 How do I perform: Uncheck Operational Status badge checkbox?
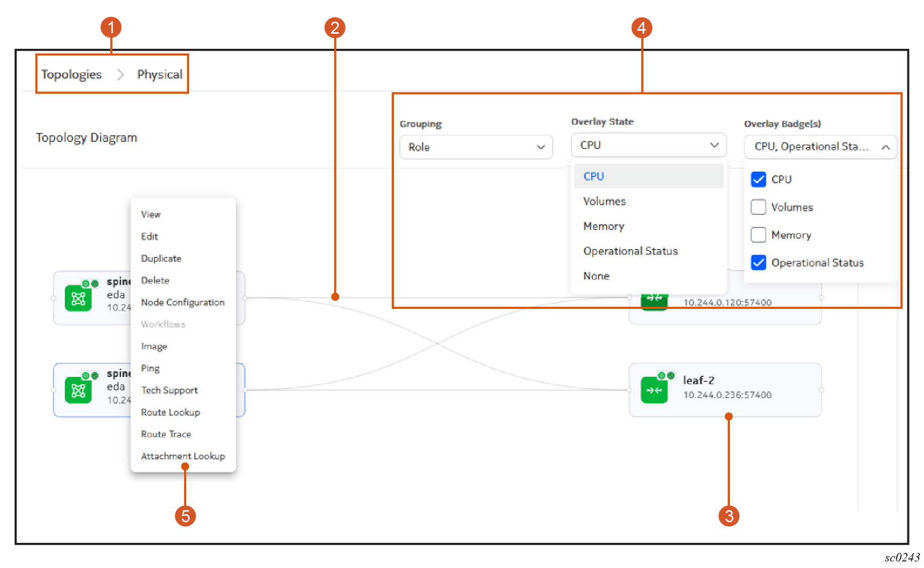[x=758, y=262]
